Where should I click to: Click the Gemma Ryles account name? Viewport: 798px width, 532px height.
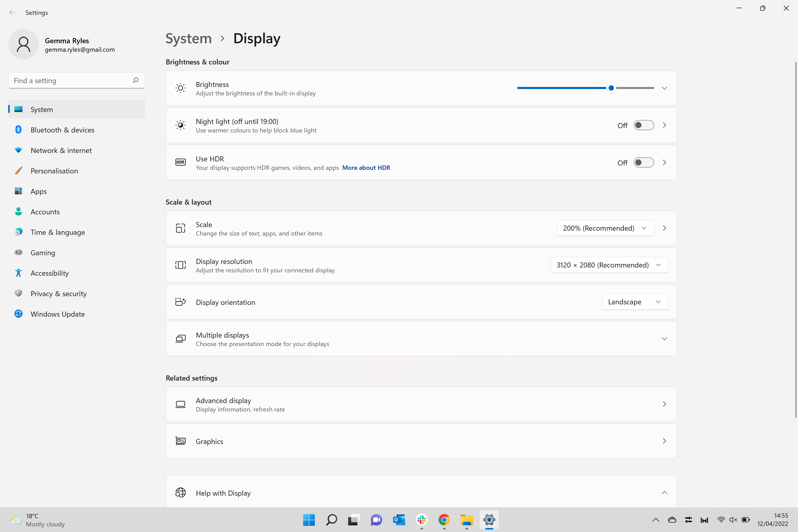(67, 41)
